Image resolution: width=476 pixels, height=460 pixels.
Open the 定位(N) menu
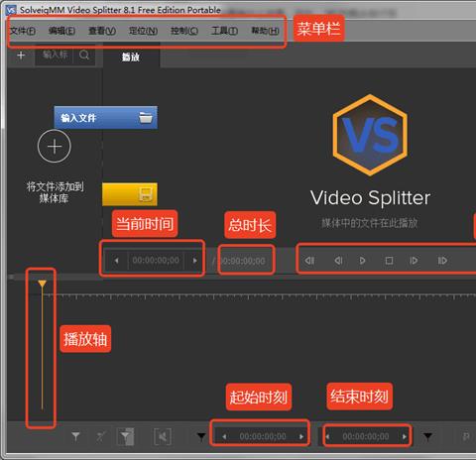pos(143,31)
